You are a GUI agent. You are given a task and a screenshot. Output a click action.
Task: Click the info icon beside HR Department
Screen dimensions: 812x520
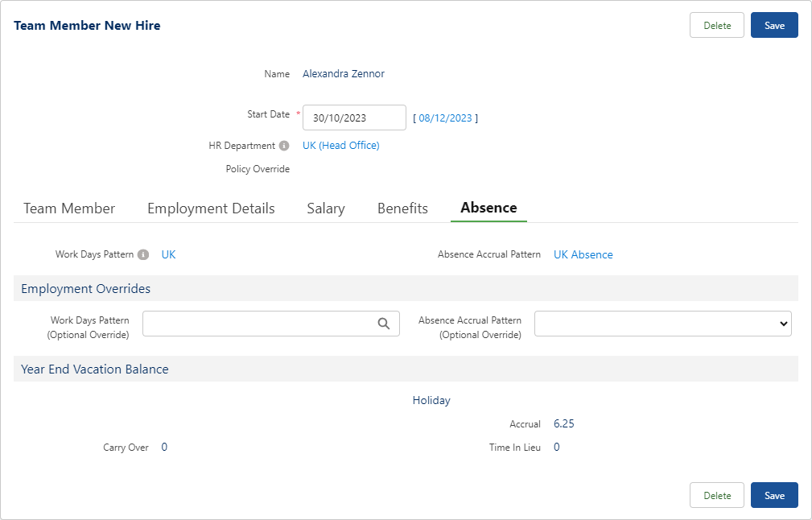(x=283, y=146)
